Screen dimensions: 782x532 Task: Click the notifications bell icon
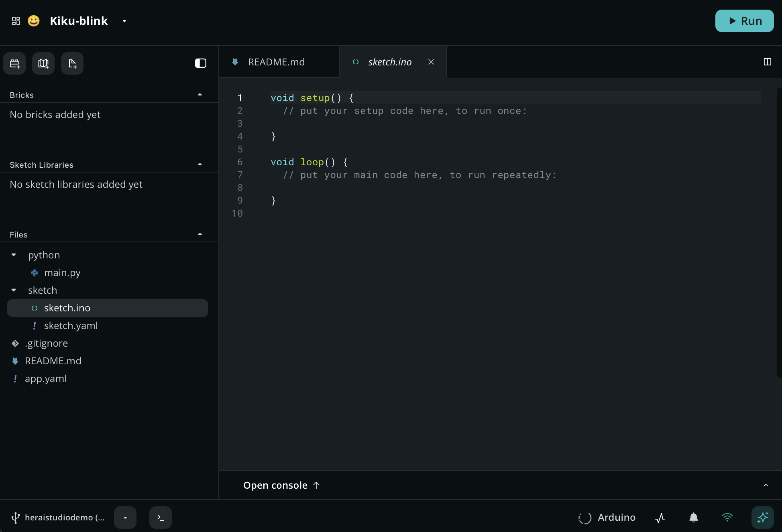[x=694, y=518]
